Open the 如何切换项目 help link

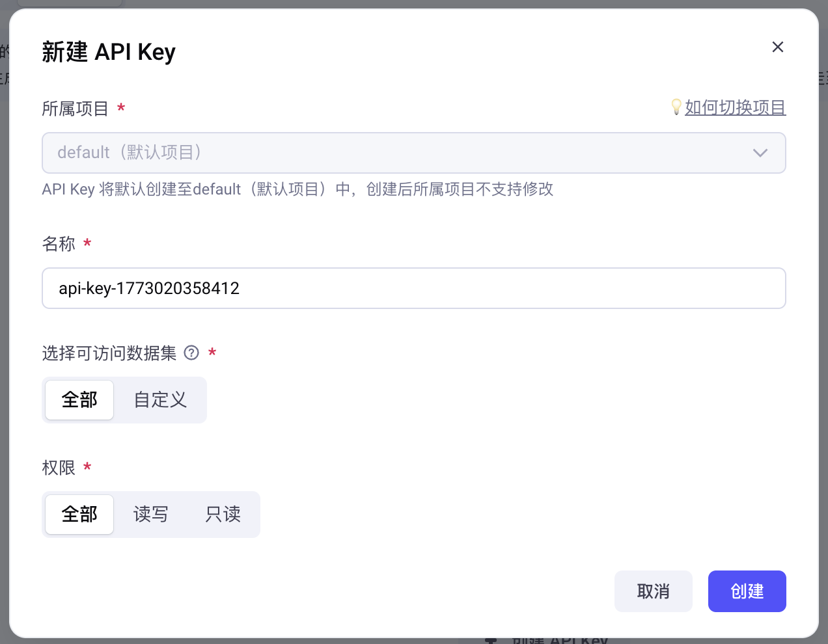736,107
